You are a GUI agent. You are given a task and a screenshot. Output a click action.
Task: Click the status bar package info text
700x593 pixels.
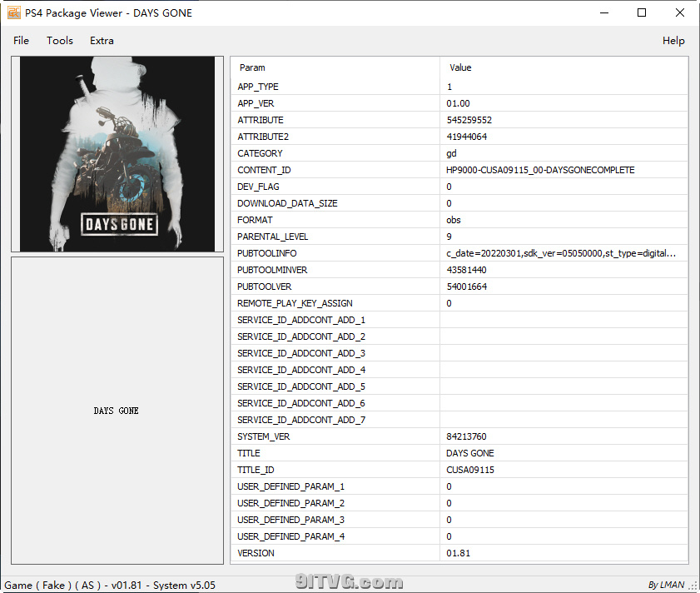[110, 585]
